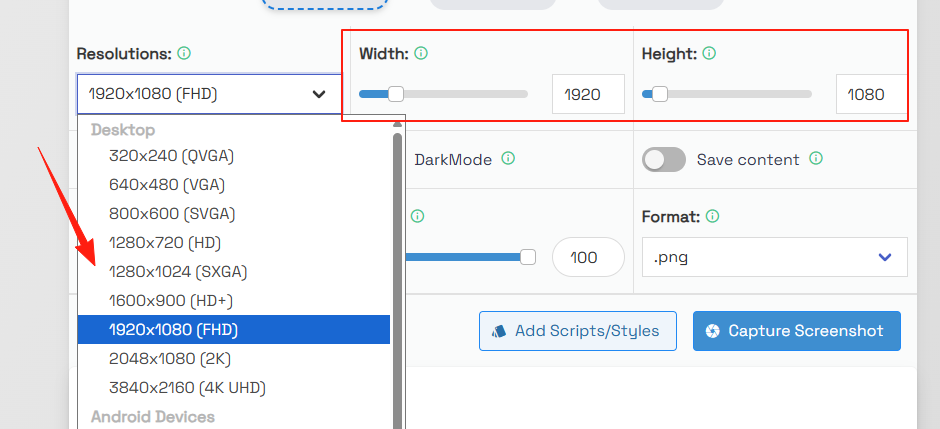
Task: Click the Width input field showing 1920
Action: click(x=588, y=94)
